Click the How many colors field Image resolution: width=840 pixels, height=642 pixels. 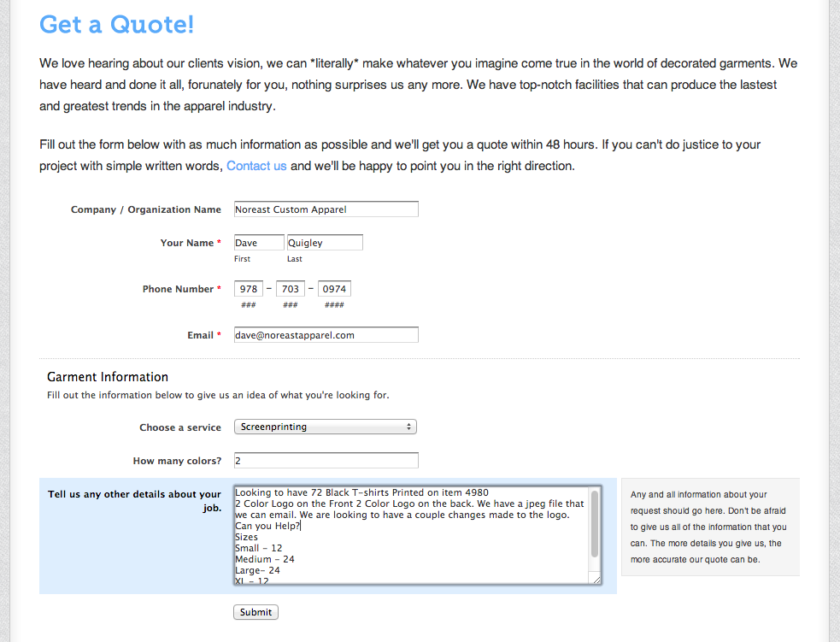click(326, 460)
